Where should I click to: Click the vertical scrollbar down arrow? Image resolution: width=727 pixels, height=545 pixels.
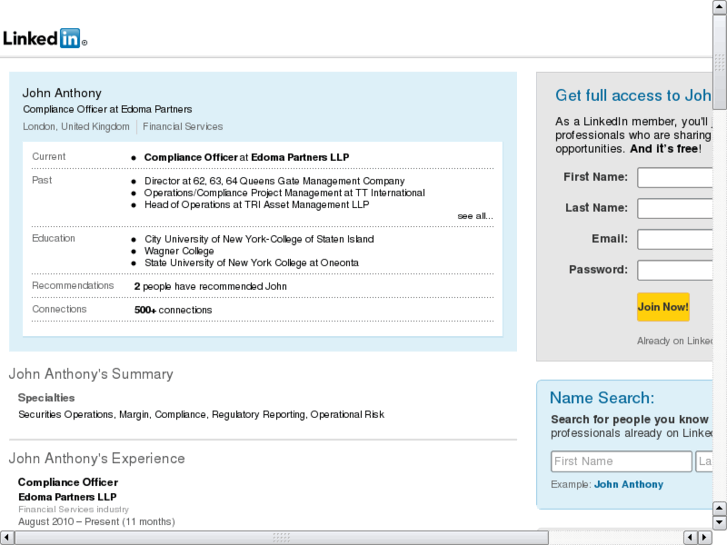720,522
